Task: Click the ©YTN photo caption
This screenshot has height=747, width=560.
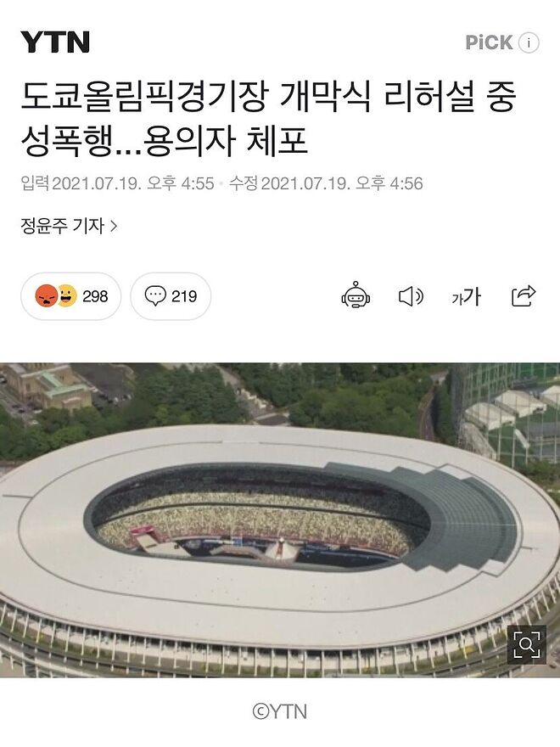Action: pyautogui.click(x=280, y=711)
